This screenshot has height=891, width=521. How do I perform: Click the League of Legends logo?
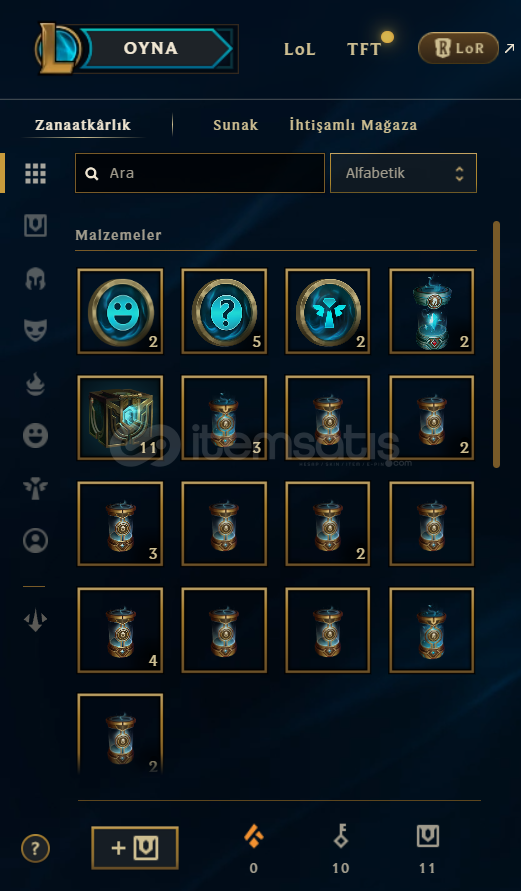(59, 48)
